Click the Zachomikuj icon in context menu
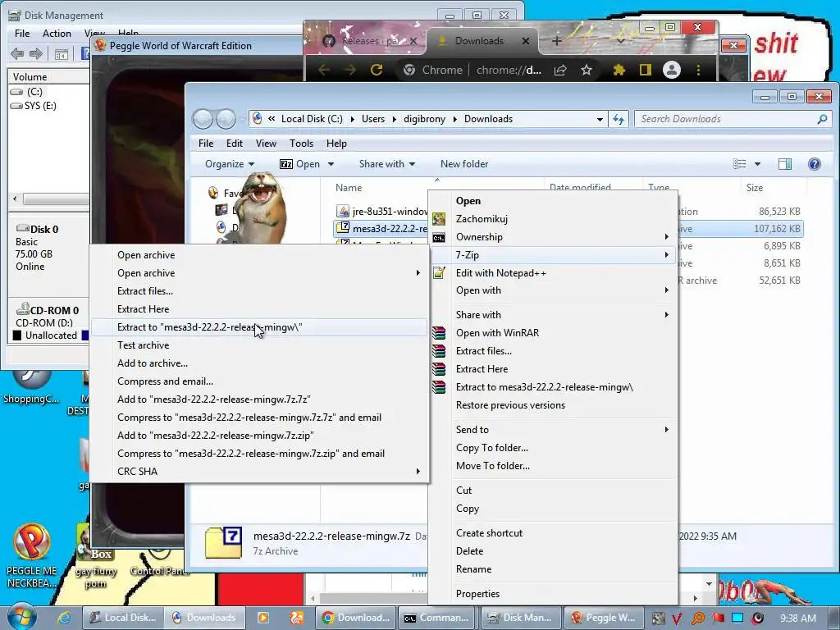840x630 pixels. coord(439,218)
